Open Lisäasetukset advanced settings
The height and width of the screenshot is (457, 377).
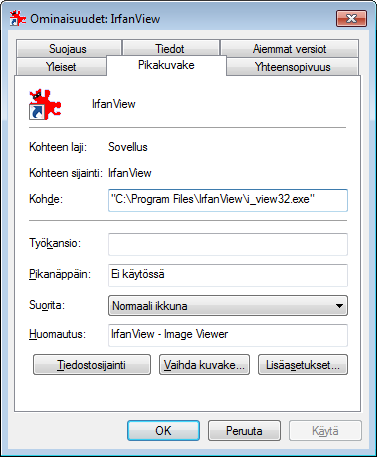pos(303,365)
